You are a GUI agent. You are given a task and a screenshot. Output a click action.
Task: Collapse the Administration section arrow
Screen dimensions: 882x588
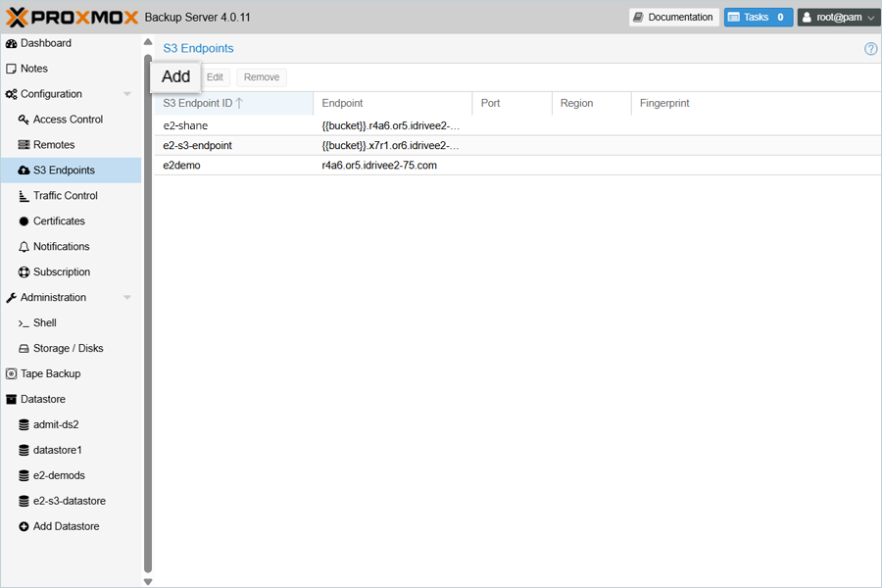pos(126,298)
